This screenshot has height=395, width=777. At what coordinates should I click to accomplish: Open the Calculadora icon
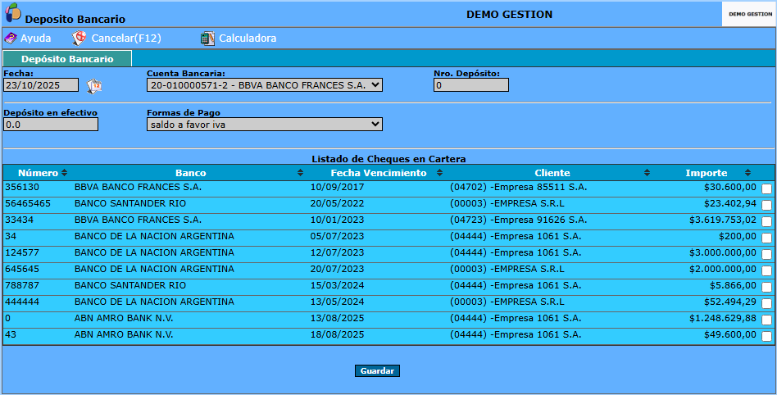tap(208, 38)
